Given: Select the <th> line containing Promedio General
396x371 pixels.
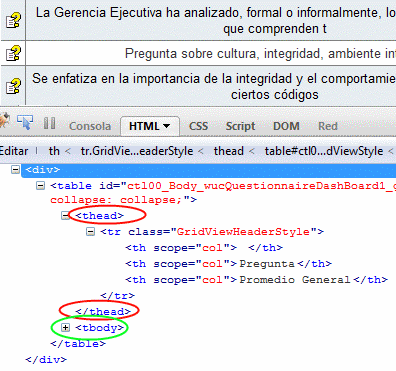Looking at the screenshot, I should (x=256, y=280).
